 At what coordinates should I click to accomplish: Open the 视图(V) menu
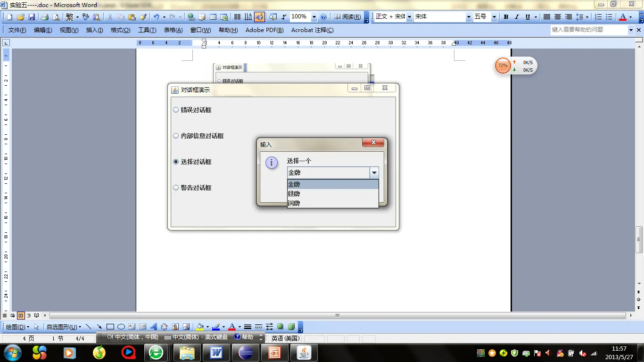coord(69,30)
